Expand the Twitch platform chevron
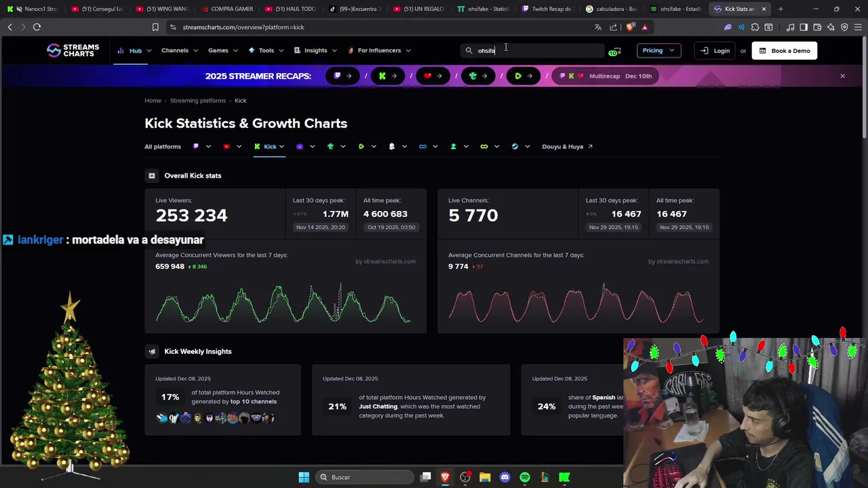The image size is (868, 488). pyautogui.click(x=208, y=146)
